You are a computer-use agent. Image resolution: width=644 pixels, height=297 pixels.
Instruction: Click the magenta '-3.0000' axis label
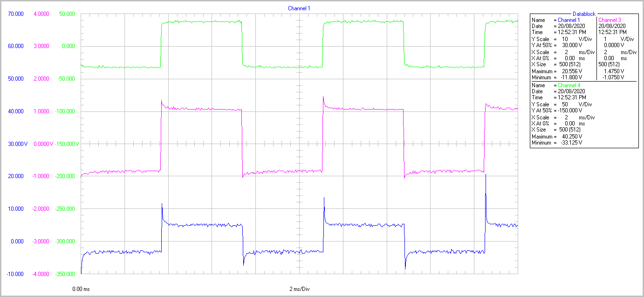point(41,242)
